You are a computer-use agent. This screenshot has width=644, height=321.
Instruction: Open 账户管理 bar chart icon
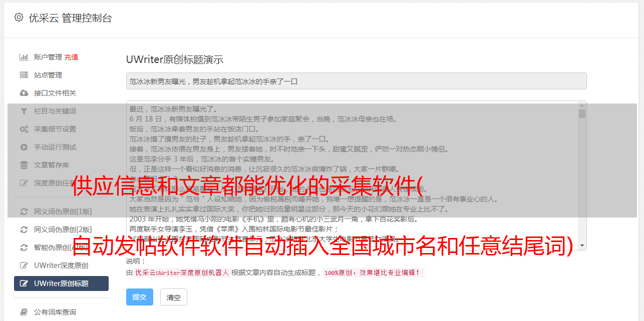pos(24,57)
